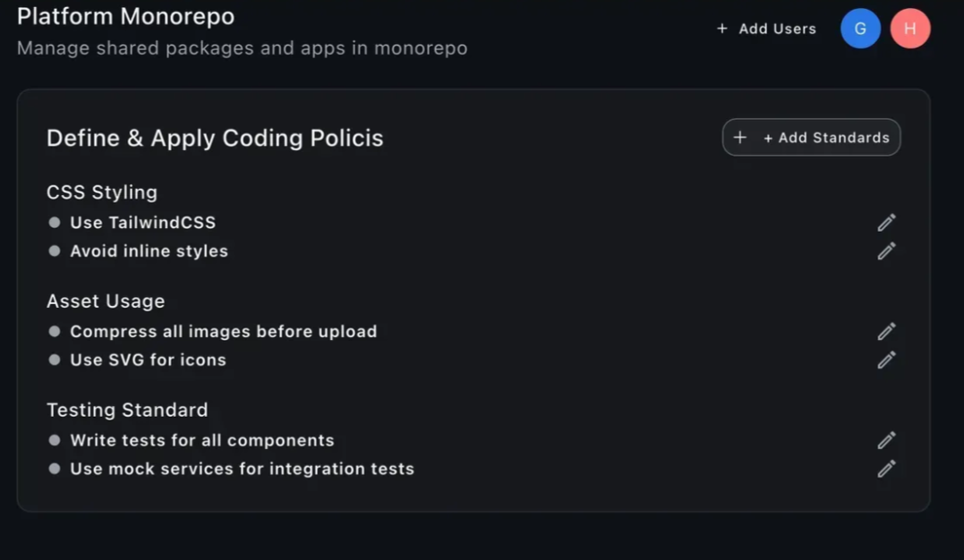Select the Avoid inline styles rule text
This screenshot has width=964, height=560.
pos(149,251)
